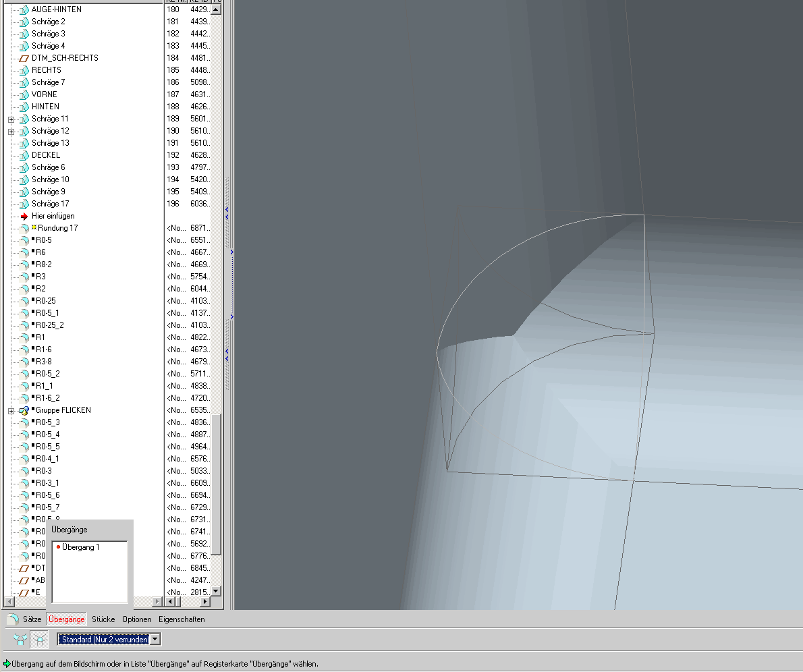Viewport: 803px width, 672px height.
Task: Click the R0-5_5 entry
Action: click(x=48, y=447)
